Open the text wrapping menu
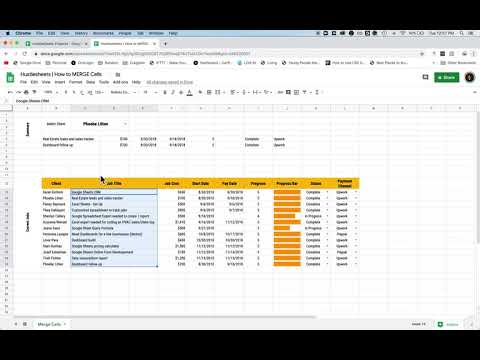The image size is (480, 360). coord(256,92)
